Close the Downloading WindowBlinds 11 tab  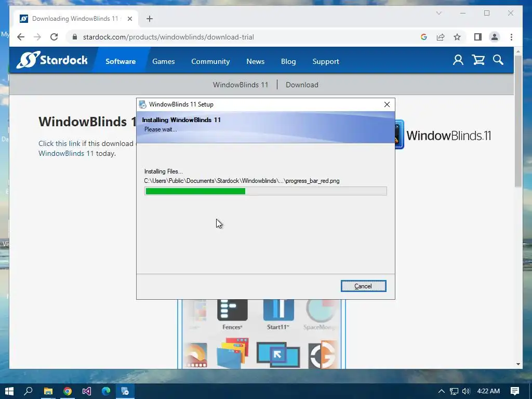click(x=129, y=19)
